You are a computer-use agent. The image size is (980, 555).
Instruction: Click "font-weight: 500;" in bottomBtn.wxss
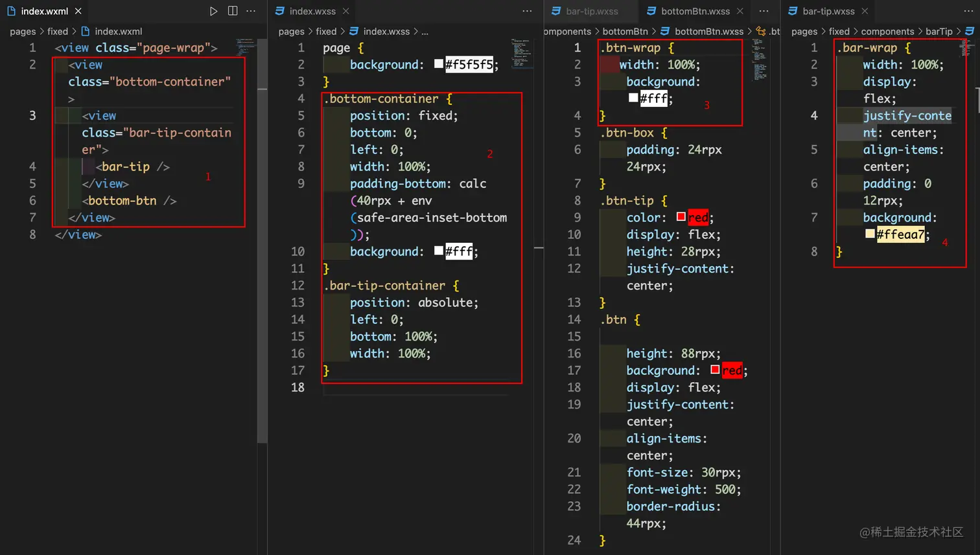(684, 490)
